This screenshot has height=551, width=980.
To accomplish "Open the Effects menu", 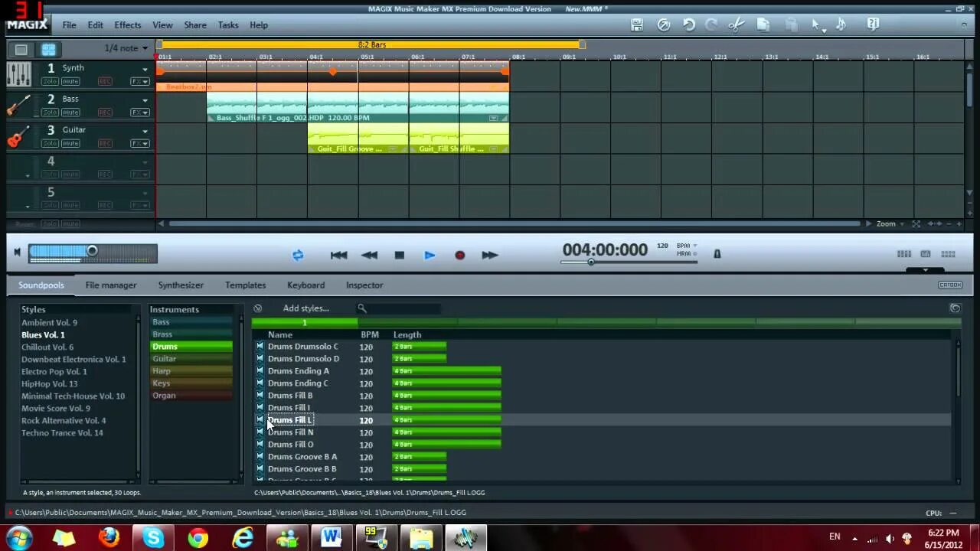I will (127, 25).
